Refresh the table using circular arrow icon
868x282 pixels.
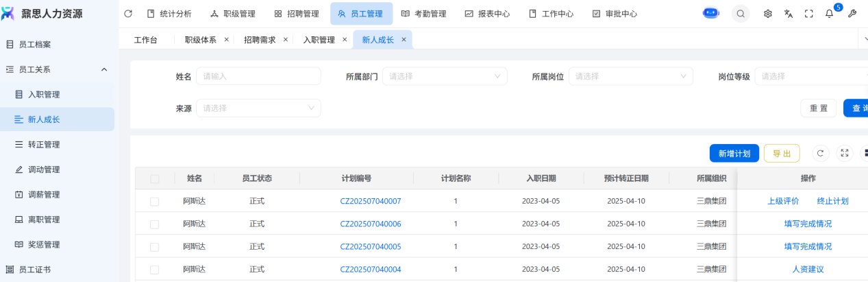click(821, 154)
